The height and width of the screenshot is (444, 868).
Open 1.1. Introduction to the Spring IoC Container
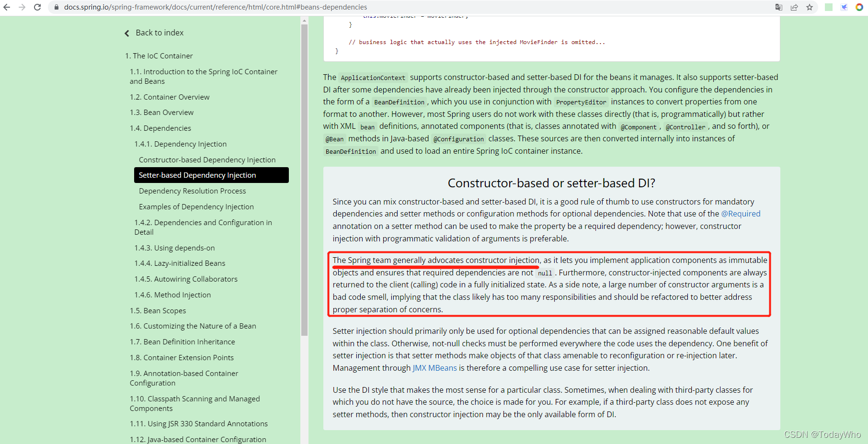(204, 76)
